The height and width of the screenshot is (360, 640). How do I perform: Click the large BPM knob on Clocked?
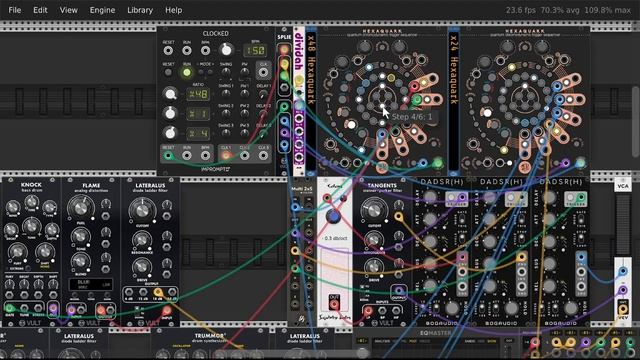(x=226, y=50)
